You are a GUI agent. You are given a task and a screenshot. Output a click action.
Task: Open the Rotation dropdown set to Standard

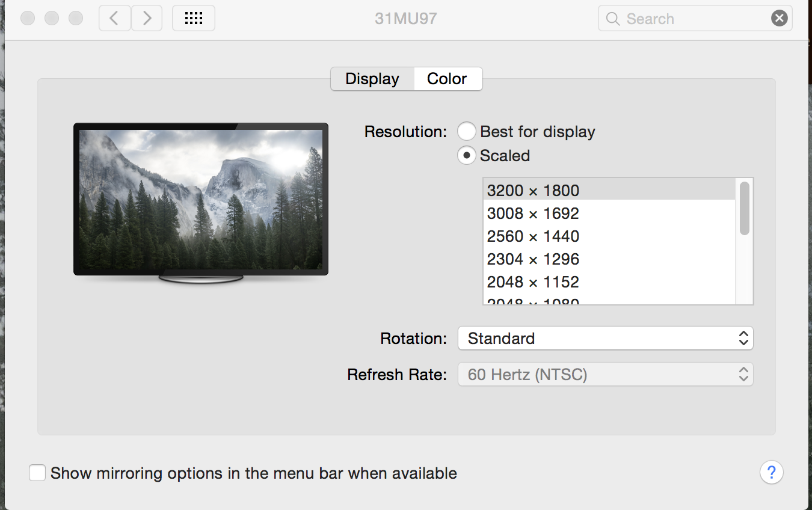click(x=606, y=338)
